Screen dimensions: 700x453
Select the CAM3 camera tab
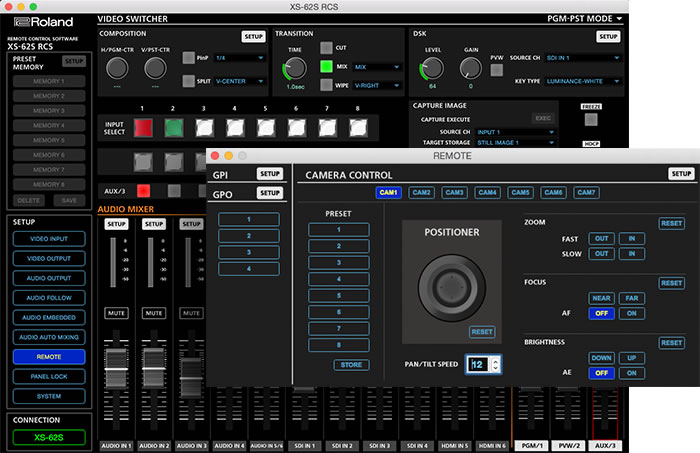tap(454, 192)
